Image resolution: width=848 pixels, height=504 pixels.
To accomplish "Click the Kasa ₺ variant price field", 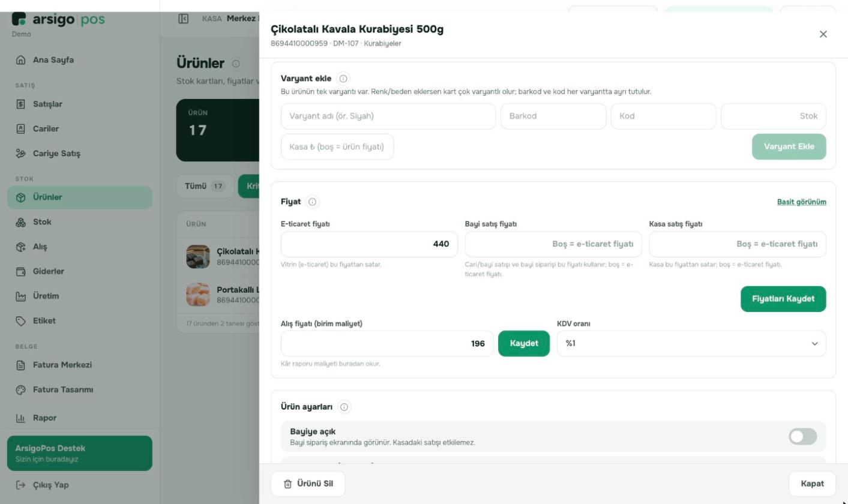I will click(x=337, y=147).
